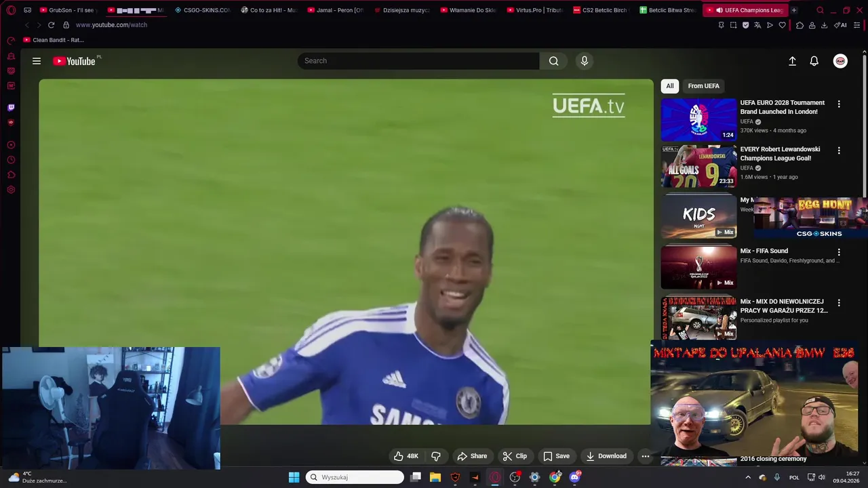Open the AI assistant icon in toolbar
Viewport: 868px width, 488px height.
click(841, 25)
